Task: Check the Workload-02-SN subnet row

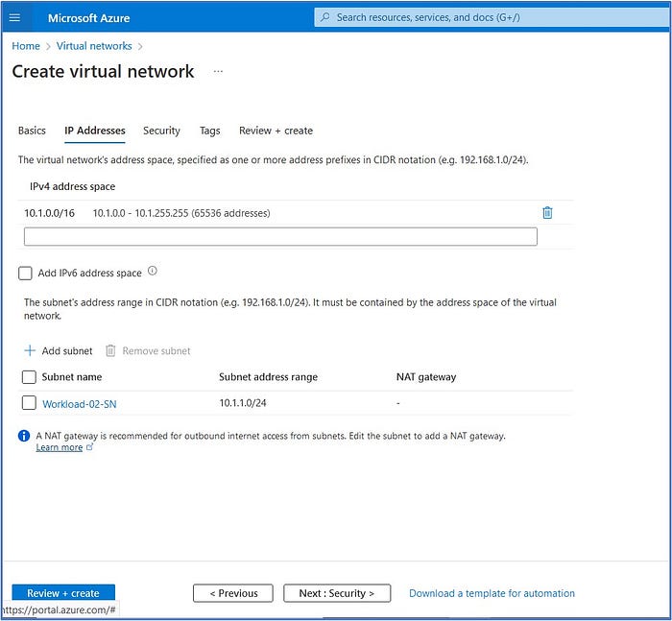Action: (x=29, y=403)
